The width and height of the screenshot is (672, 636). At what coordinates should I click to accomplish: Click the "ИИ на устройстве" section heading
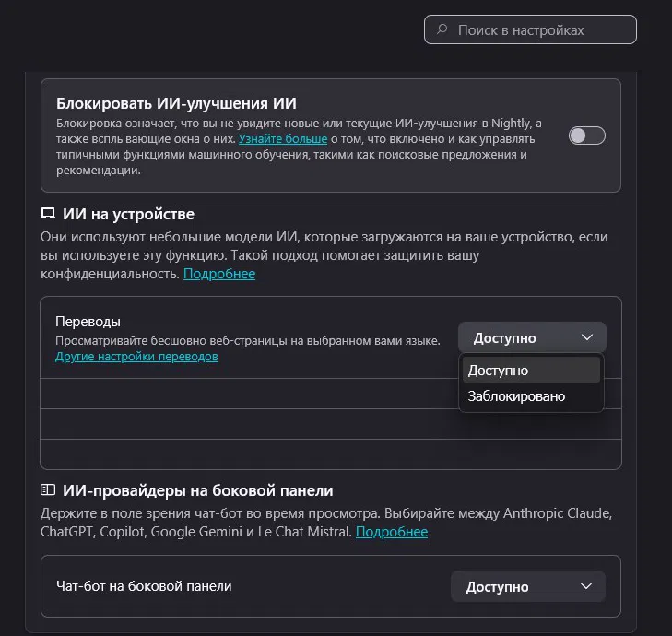tap(128, 214)
